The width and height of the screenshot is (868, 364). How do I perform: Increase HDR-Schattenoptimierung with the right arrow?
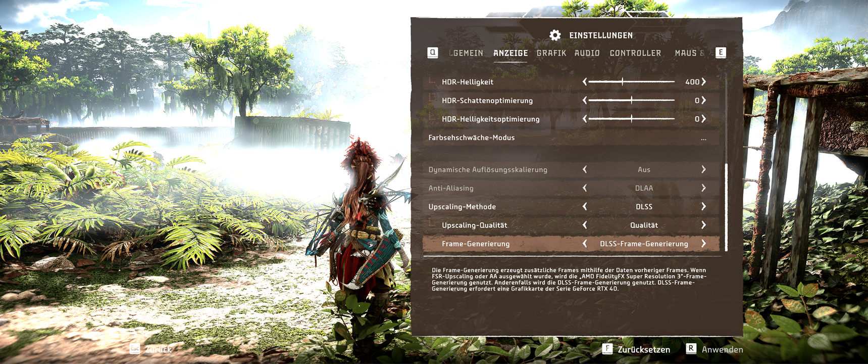coord(703,100)
